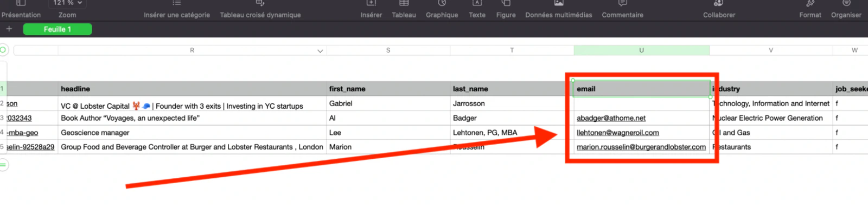Viewport: 868px width, 205px height.
Task: Open the Graphique chart menu
Action: pyautogui.click(x=442, y=10)
